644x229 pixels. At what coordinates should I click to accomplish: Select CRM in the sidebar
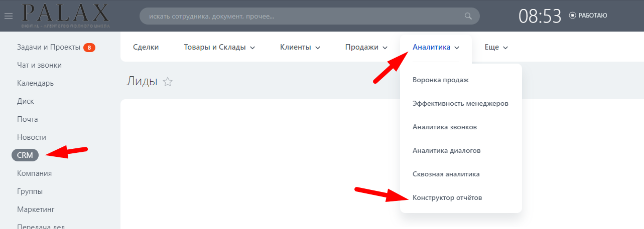pos(25,155)
